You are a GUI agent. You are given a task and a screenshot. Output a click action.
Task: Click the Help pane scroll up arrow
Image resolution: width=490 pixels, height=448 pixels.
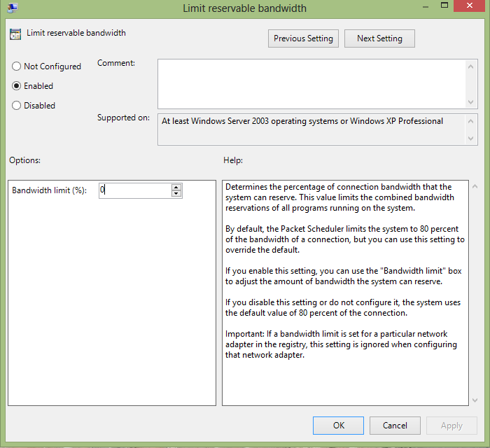tap(475, 186)
